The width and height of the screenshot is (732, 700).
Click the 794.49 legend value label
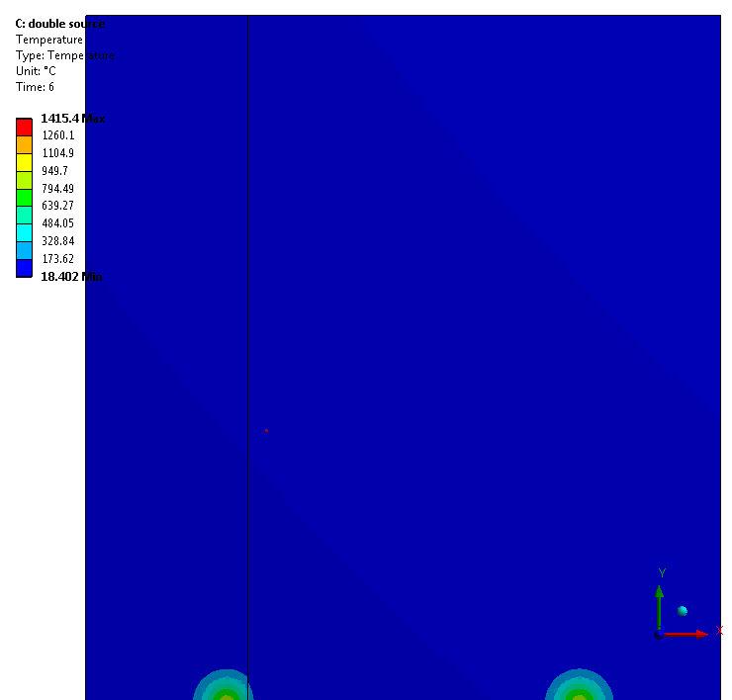pos(57,189)
